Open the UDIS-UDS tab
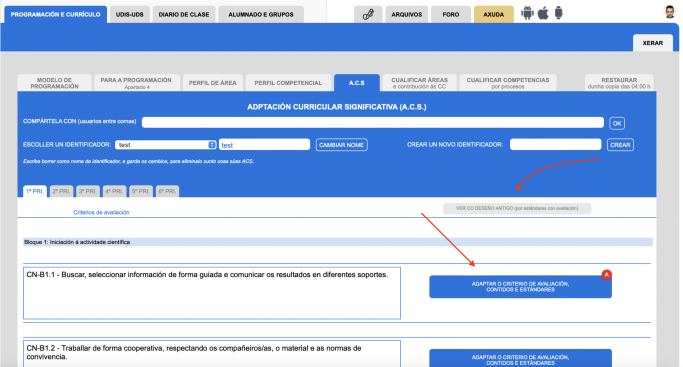This screenshot has width=683, height=367. [129, 14]
